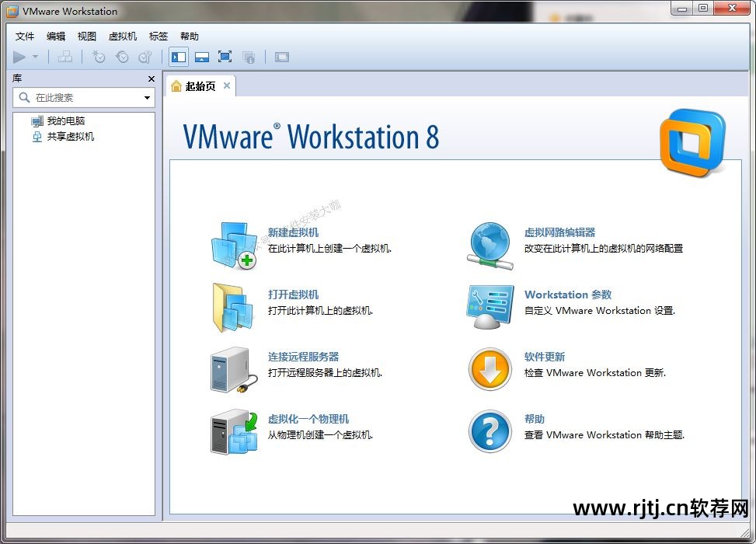This screenshot has width=756, height=544.
Task: Click the new virtual machine icon
Action: [235, 246]
